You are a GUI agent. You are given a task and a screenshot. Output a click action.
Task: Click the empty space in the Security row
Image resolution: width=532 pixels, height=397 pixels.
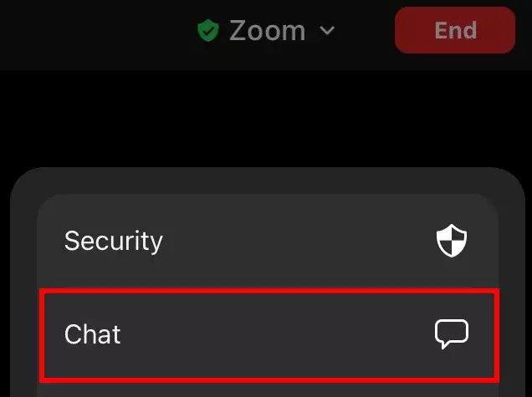(x=293, y=242)
